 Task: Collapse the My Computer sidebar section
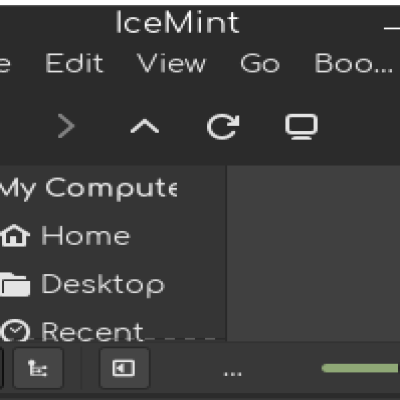(88, 189)
